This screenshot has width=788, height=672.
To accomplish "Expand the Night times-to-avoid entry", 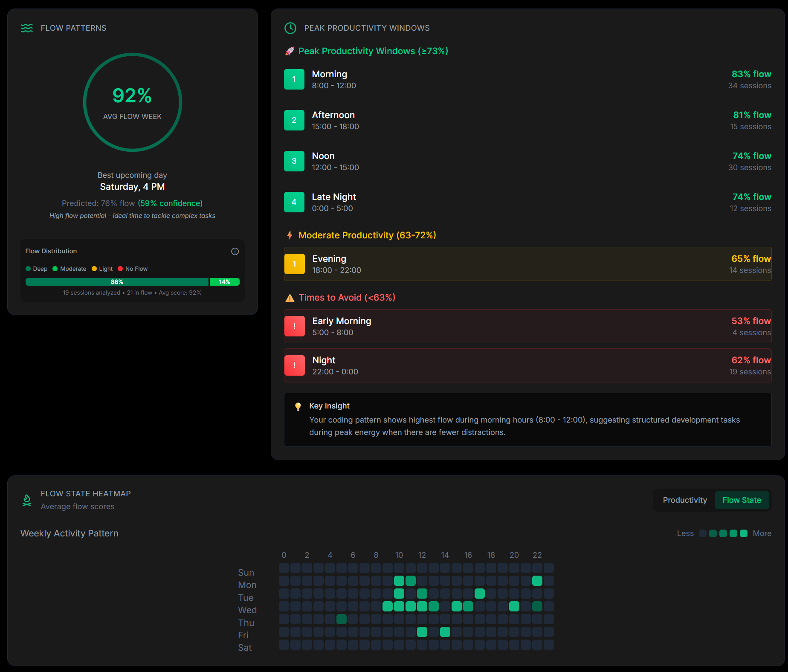I will [x=527, y=365].
